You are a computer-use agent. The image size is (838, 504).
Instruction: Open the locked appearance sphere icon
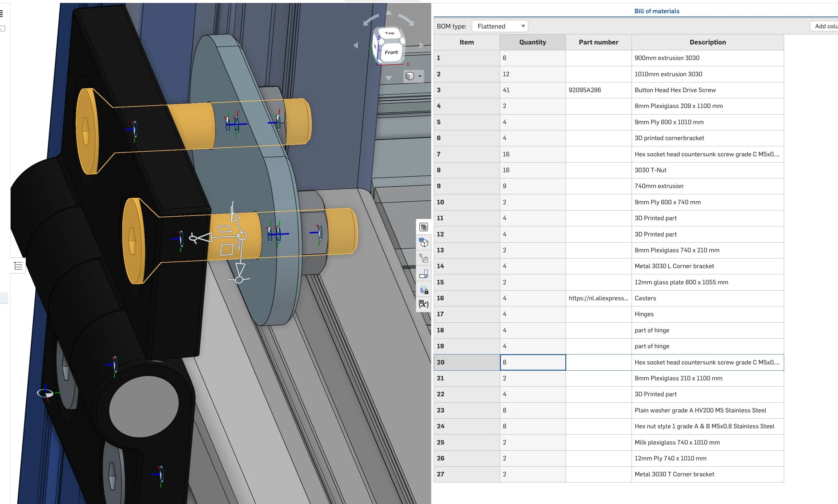pyautogui.click(x=424, y=290)
